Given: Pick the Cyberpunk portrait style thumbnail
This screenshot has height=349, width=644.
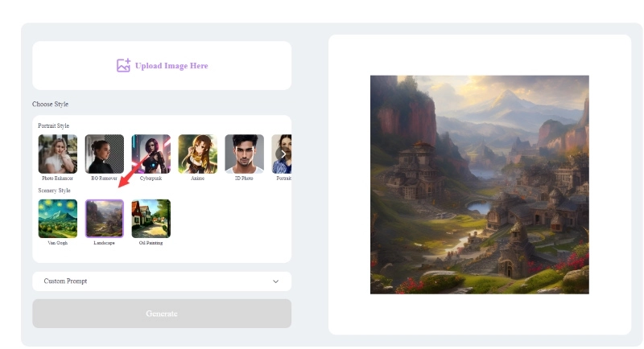Looking at the screenshot, I should point(151,154).
